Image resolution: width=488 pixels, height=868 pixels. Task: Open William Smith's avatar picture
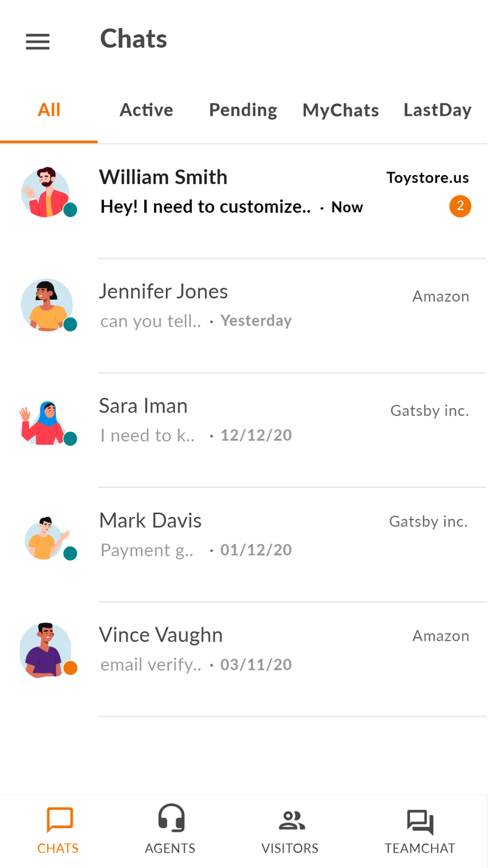click(x=47, y=191)
